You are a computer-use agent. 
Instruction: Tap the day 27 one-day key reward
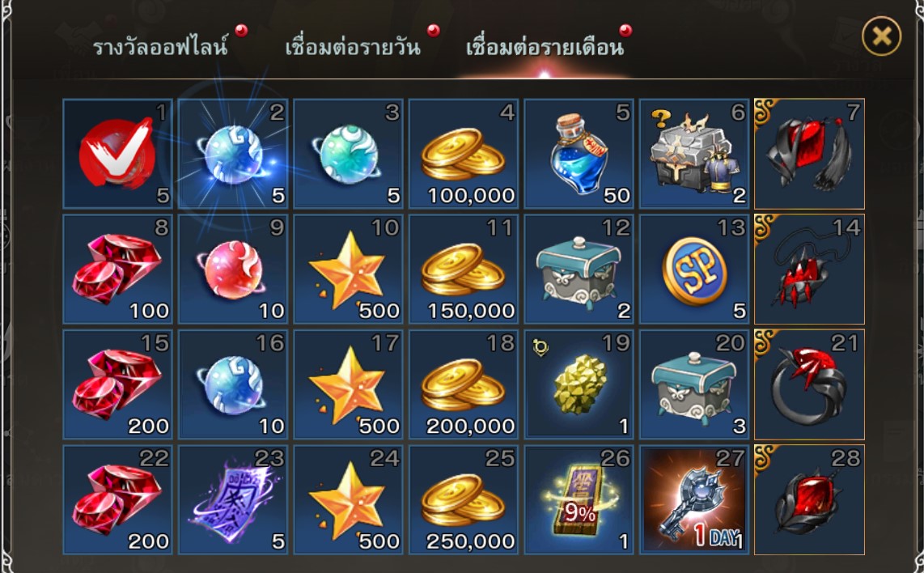point(695,500)
